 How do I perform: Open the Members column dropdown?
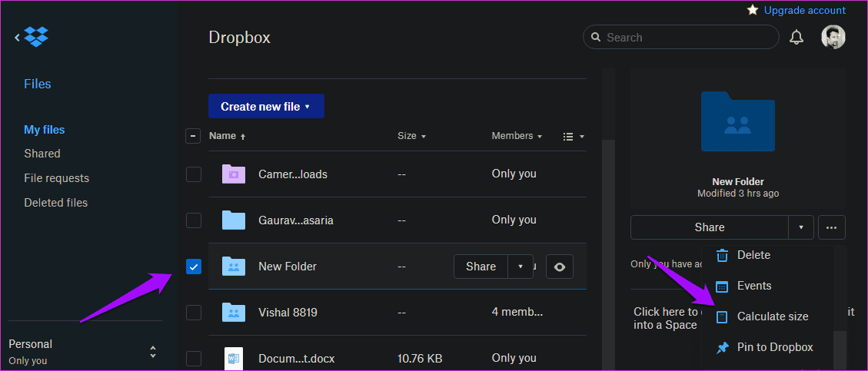coord(517,136)
